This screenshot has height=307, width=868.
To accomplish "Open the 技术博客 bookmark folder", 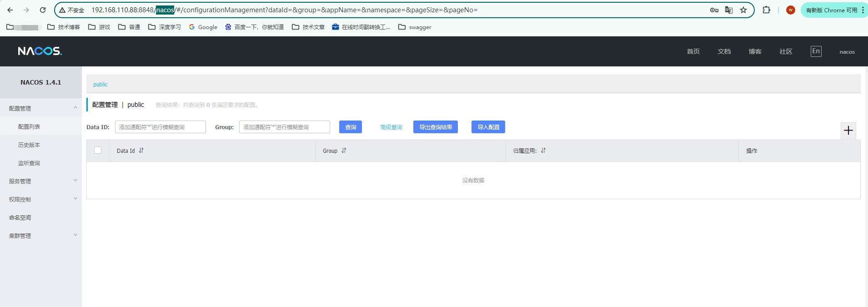I will click(64, 27).
